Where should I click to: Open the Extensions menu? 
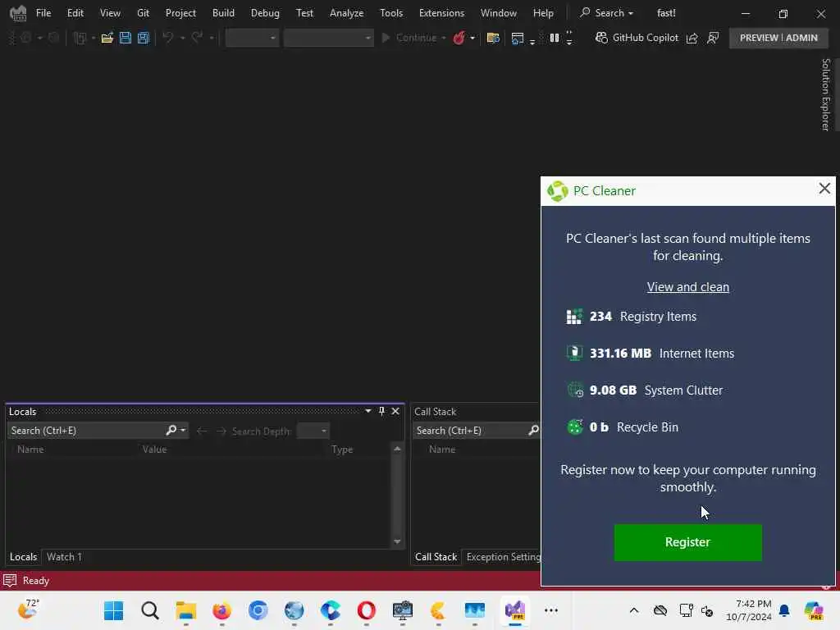point(441,13)
